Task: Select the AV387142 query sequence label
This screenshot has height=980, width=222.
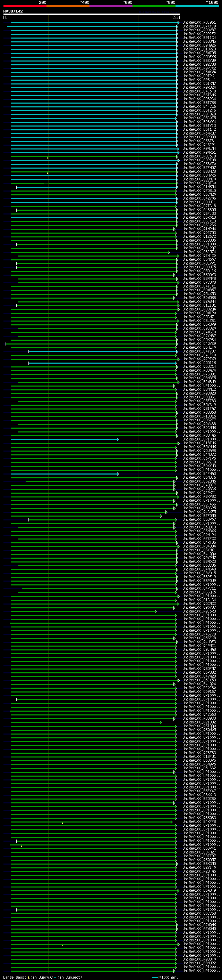Action: (13, 11)
